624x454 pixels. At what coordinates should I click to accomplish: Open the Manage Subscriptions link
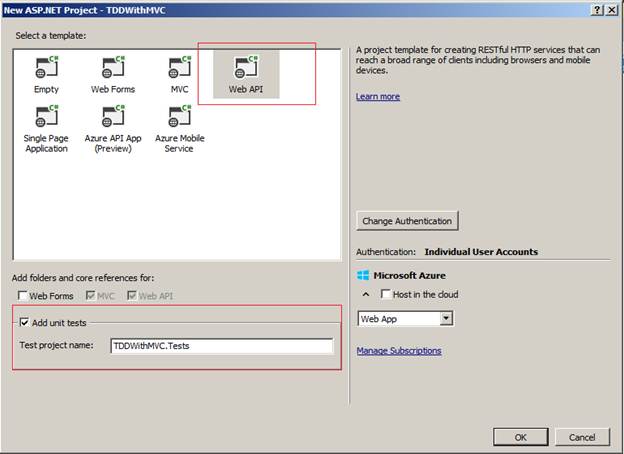tap(399, 351)
